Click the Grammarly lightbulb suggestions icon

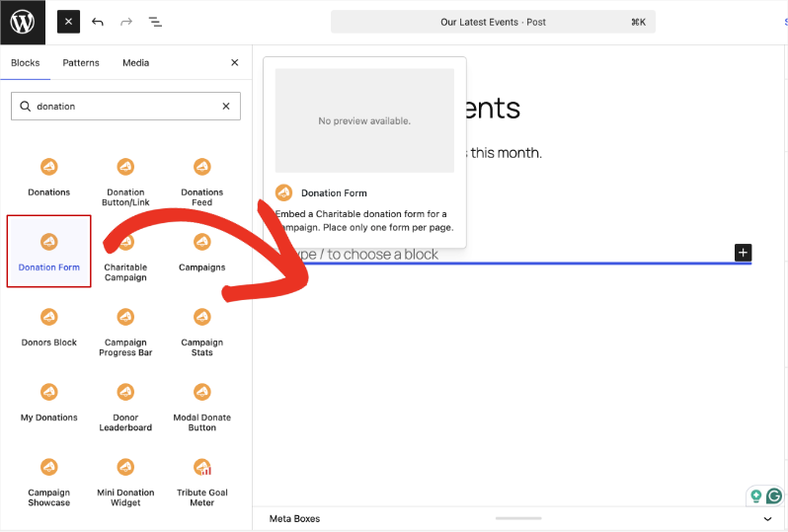755,496
